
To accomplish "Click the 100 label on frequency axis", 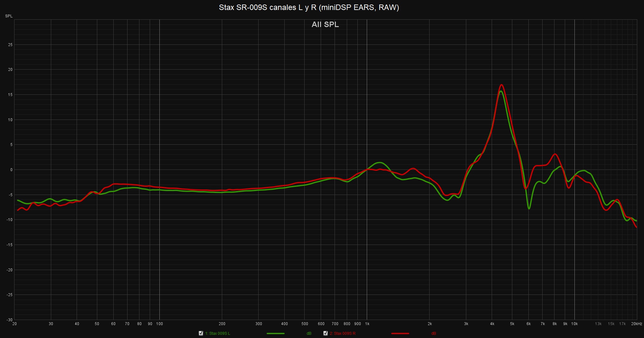I will point(159,324).
